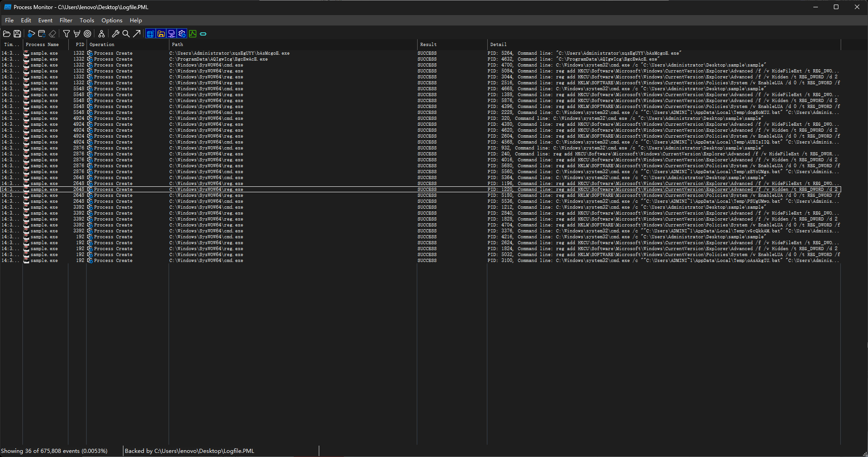Save the log with the floppy disk icon
Viewport: 868px width, 457px height.
point(17,34)
